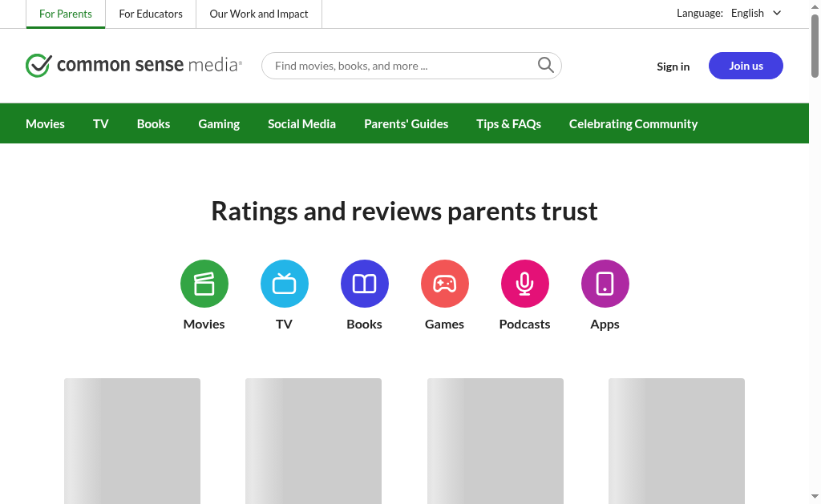Open the Social Media menu item
The height and width of the screenshot is (504, 821).
click(301, 124)
